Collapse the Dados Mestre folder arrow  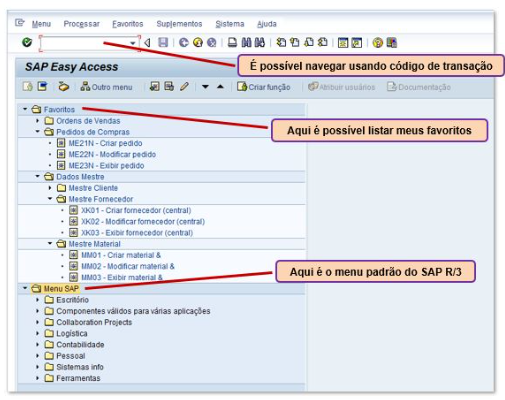tap(37, 176)
